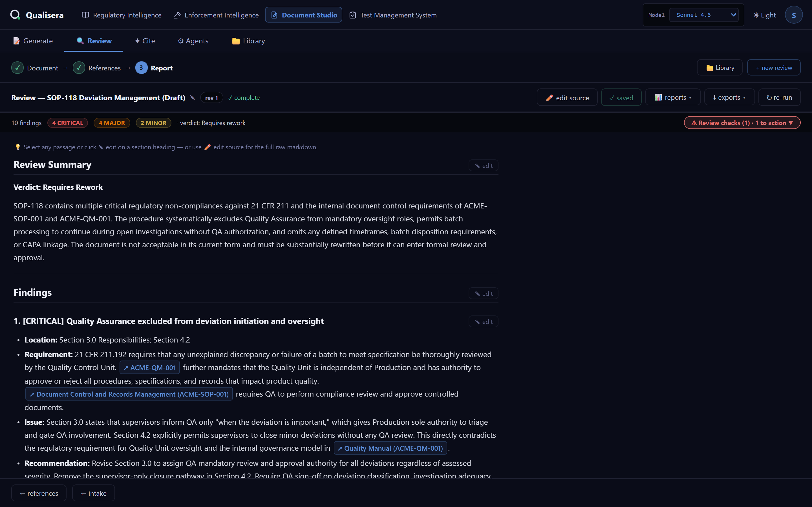The image size is (812, 507).
Task: Switch to the Agents tab
Action: click(x=193, y=41)
